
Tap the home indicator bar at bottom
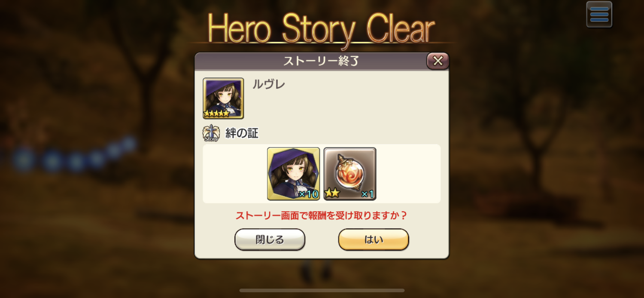point(322,290)
